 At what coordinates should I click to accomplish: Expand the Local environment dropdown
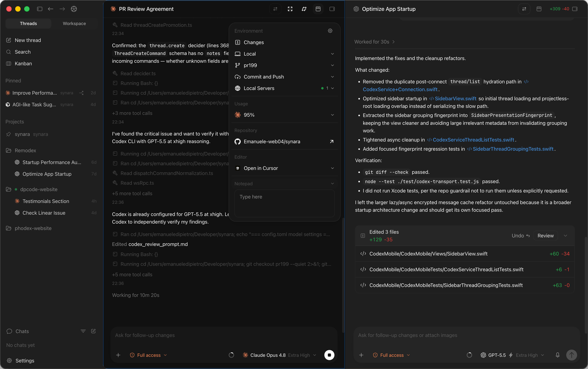click(284, 54)
